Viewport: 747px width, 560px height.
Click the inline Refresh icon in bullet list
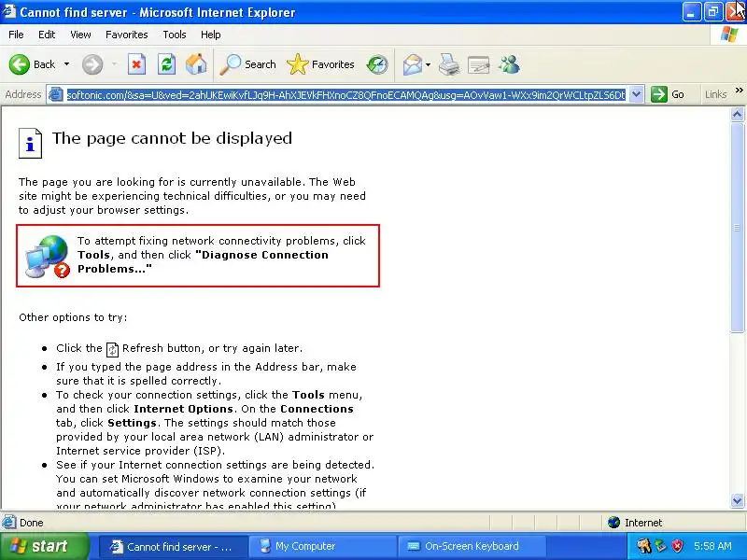coord(112,349)
